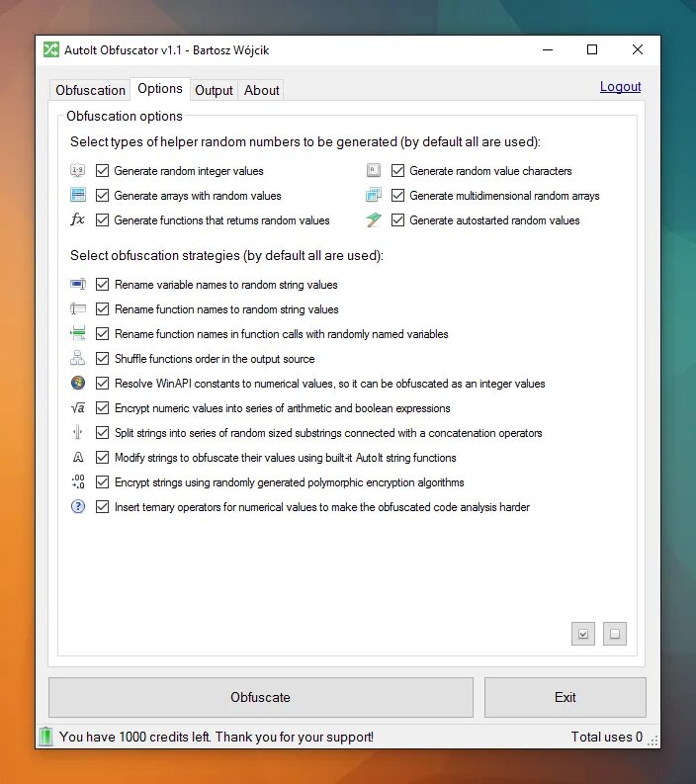Click the AutoIt Obfuscator title bar app icon

click(51, 49)
